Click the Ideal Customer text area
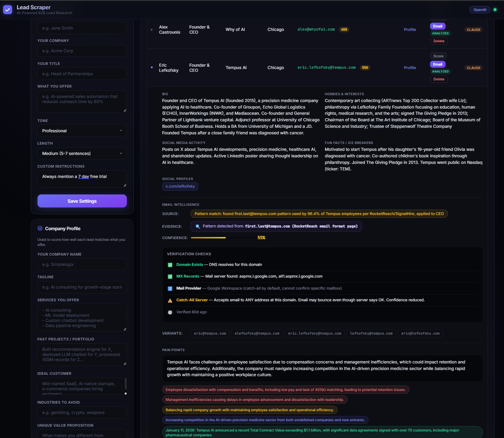 point(82,386)
